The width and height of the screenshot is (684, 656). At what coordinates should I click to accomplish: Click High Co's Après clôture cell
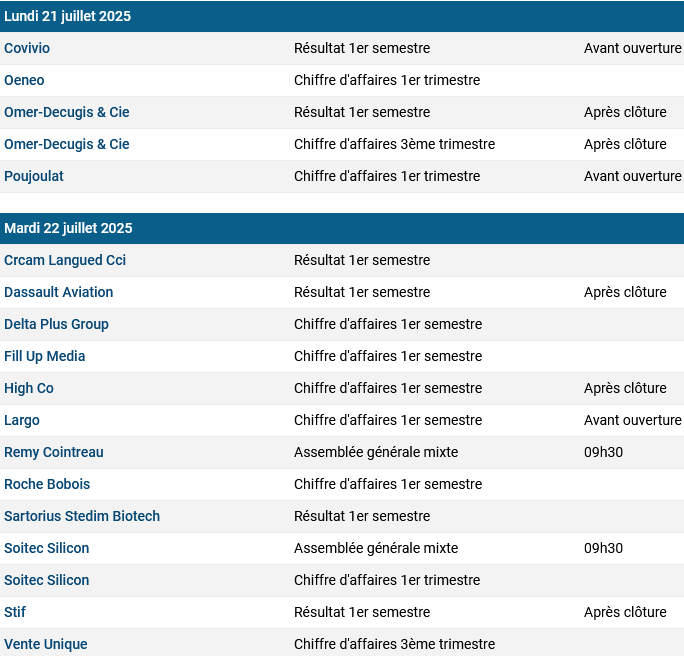click(625, 388)
